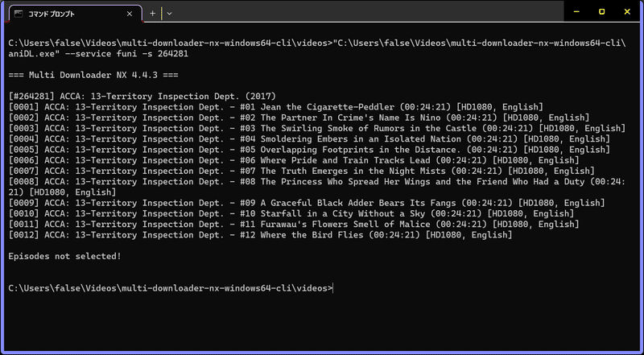Click the "=== Multi Downloader NX 4.4.3 ===" line
The height and width of the screenshot is (355, 644).
pyautogui.click(x=93, y=75)
